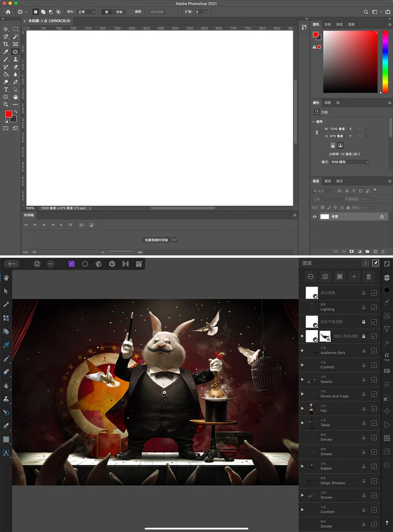Click the delete layer trash icon in Photoshop
The height and width of the screenshot is (532, 393).
383,252
